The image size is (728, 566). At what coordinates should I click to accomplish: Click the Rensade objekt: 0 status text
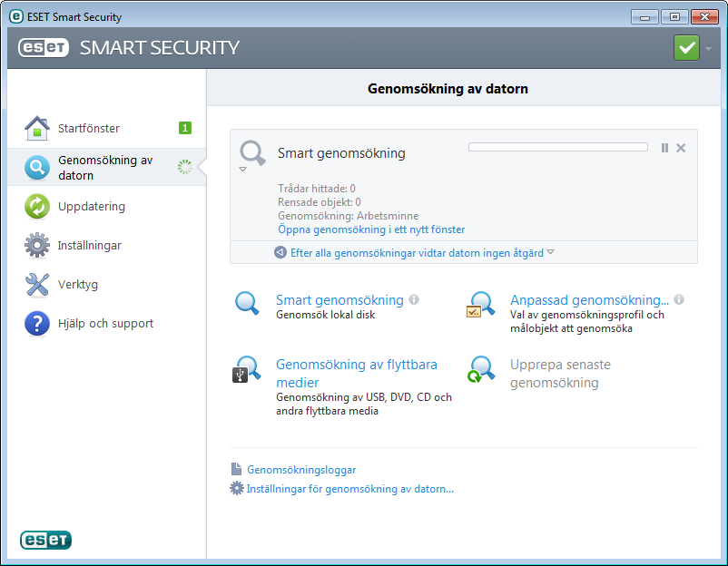pyautogui.click(x=320, y=201)
